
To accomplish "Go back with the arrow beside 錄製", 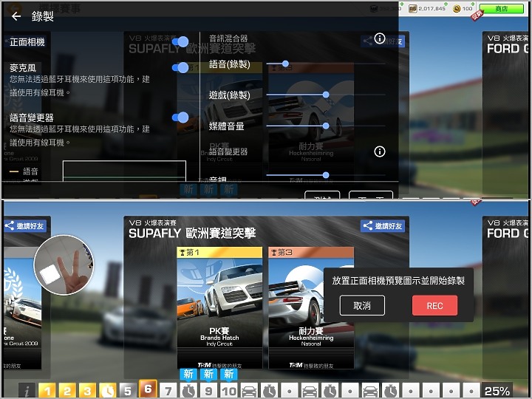I will [x=16, y=16].
